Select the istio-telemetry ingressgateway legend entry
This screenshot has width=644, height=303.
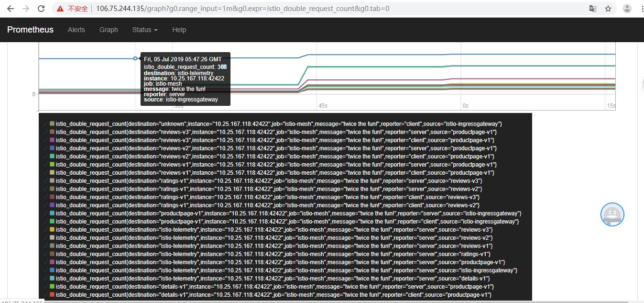(286, 270)
